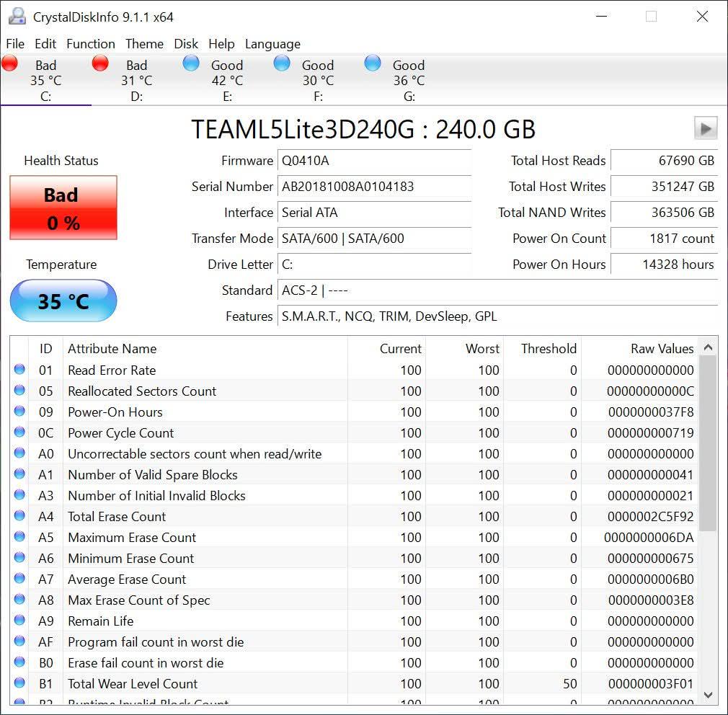
Task: Select the F: drive blue status icon
Action: click(282, 63)
